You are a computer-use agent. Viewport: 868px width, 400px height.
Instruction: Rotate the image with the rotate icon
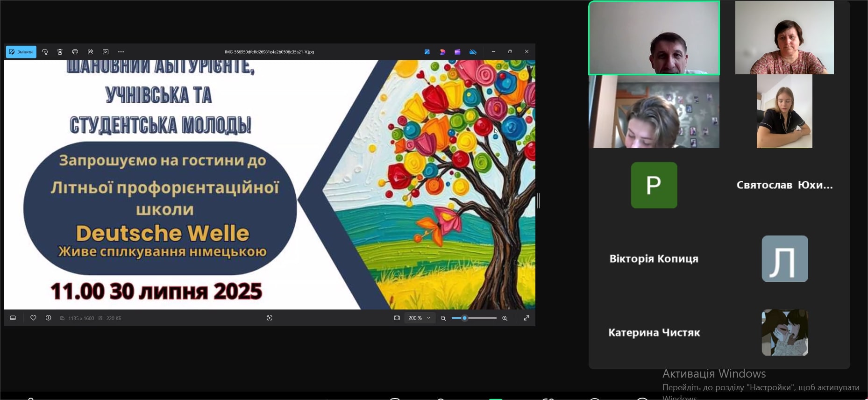[x=45, y=52]
